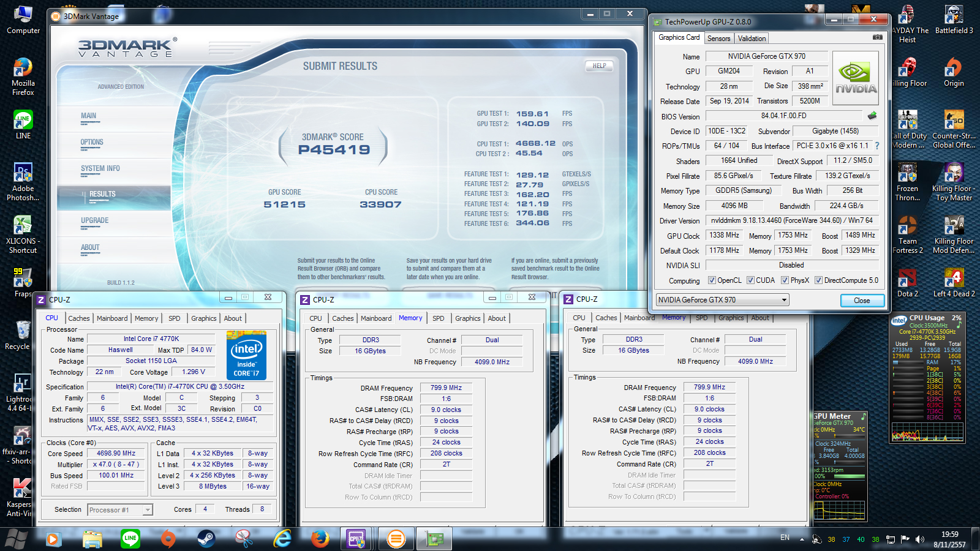Click the GPU-Z screenshot camera icon

877,37
